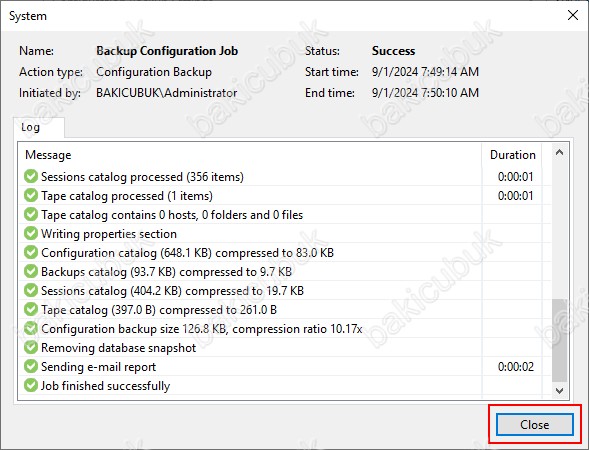Click the log scrollbar up arrow
This screenshot has width=589, height=450.
tap(559, 152)
